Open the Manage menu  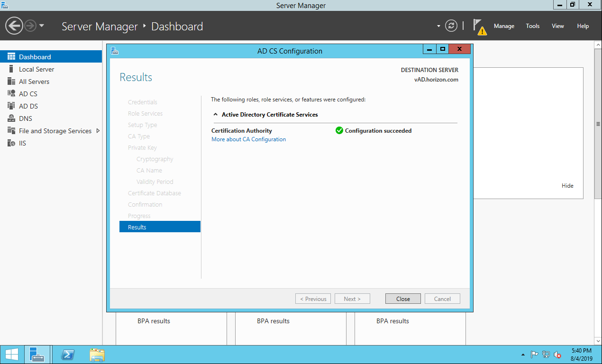(x=503, y=26)
